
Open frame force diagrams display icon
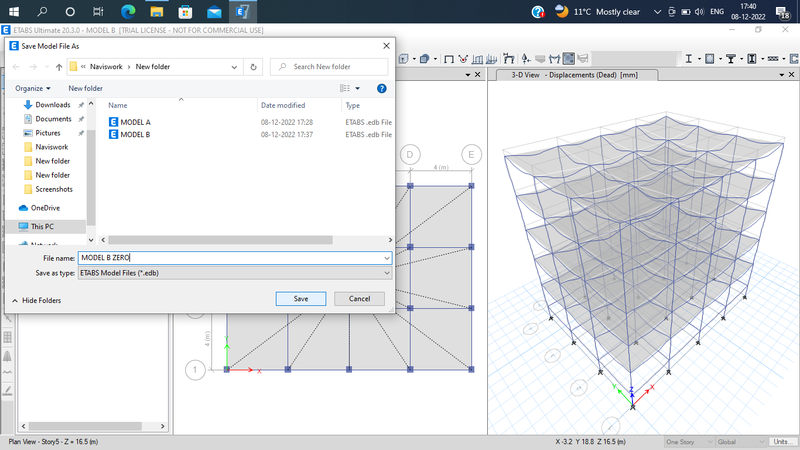tap(477, 59)
